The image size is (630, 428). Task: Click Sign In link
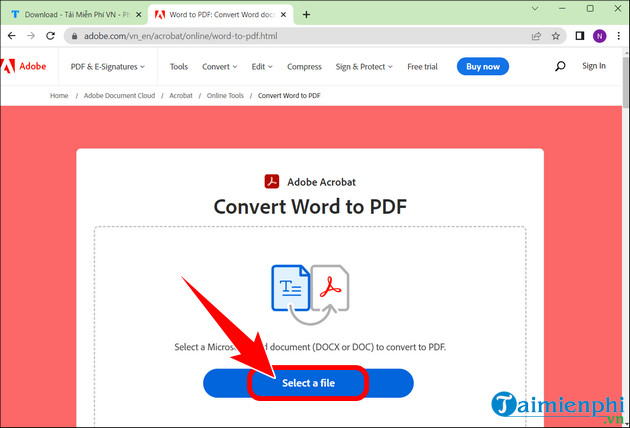[594, 66]
